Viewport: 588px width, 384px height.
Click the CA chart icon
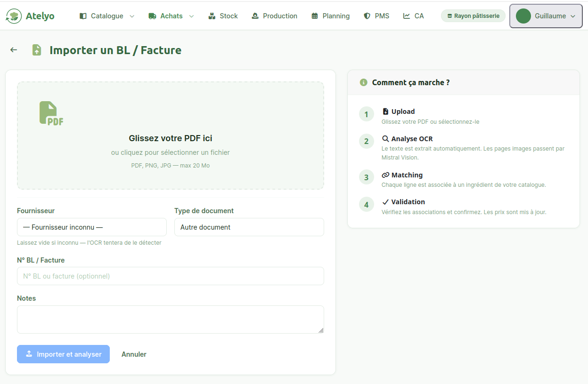[x=407, y=16]
